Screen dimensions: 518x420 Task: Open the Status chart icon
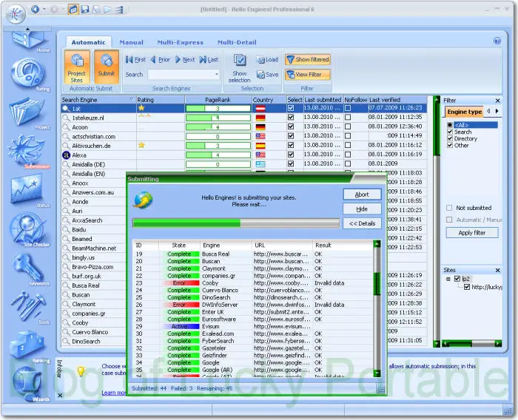[28, 191]
